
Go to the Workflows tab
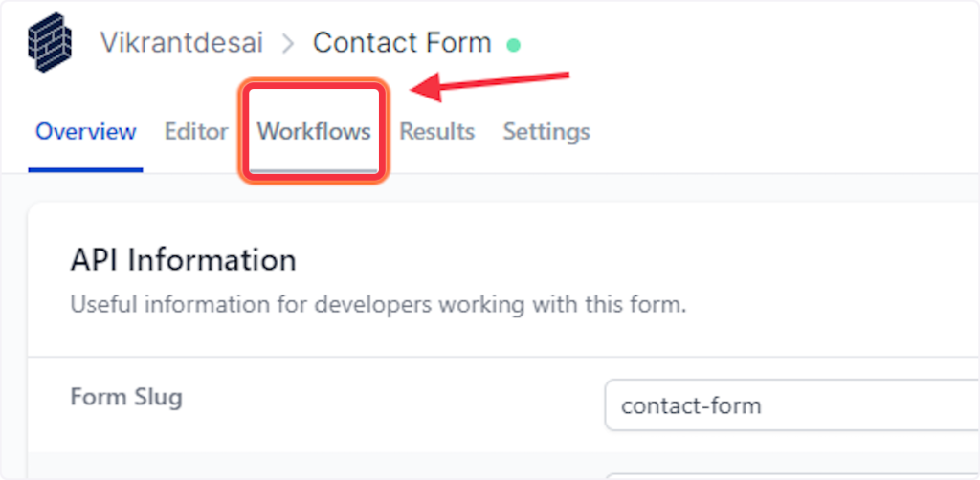[314, 131]
